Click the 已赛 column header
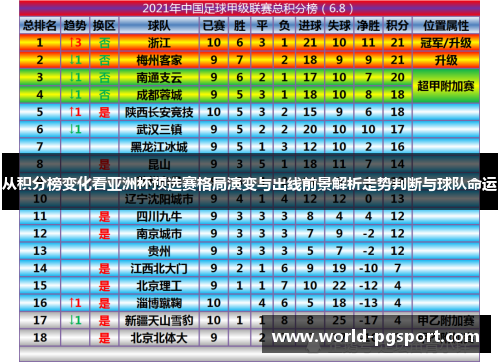This screenshot has width=500, height=362. coord(214,25)
